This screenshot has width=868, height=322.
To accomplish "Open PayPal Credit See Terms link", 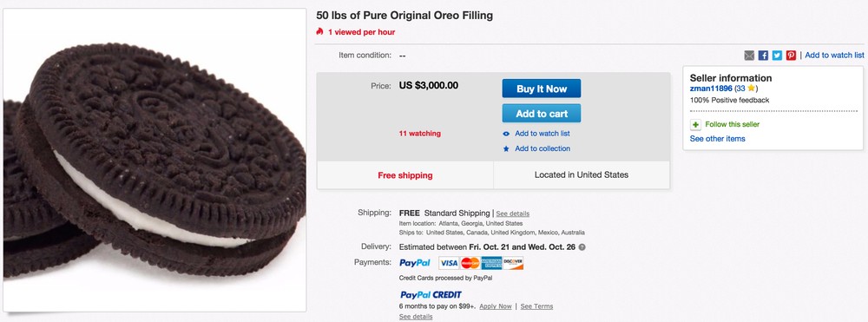I will point(536,306).
